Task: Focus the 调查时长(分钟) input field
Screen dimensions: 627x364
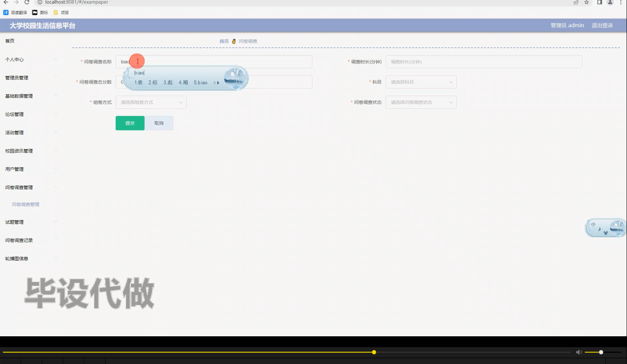Action: (x=484, y=62)
